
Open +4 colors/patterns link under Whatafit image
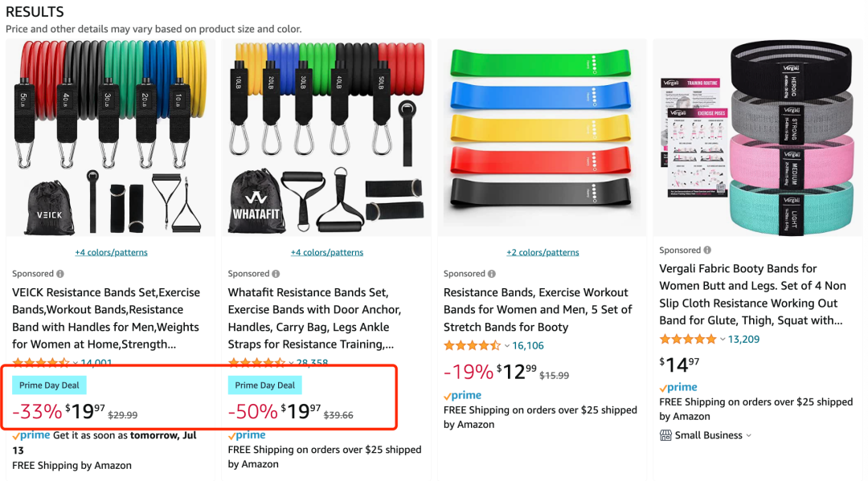tap(327, 252)
